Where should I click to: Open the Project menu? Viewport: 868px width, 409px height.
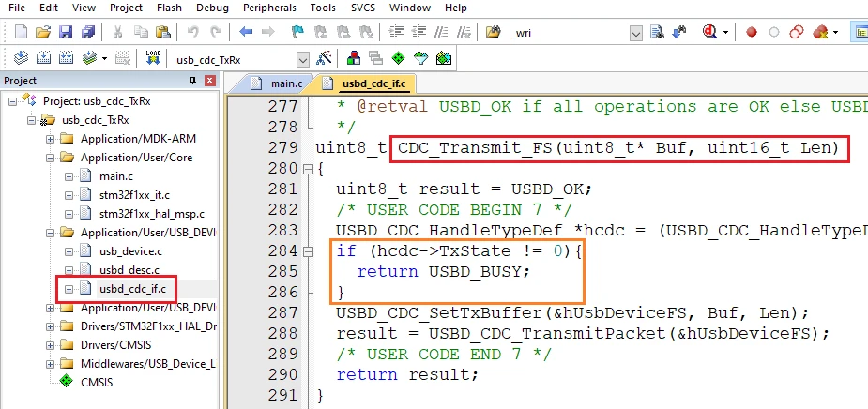pos(126,8)
